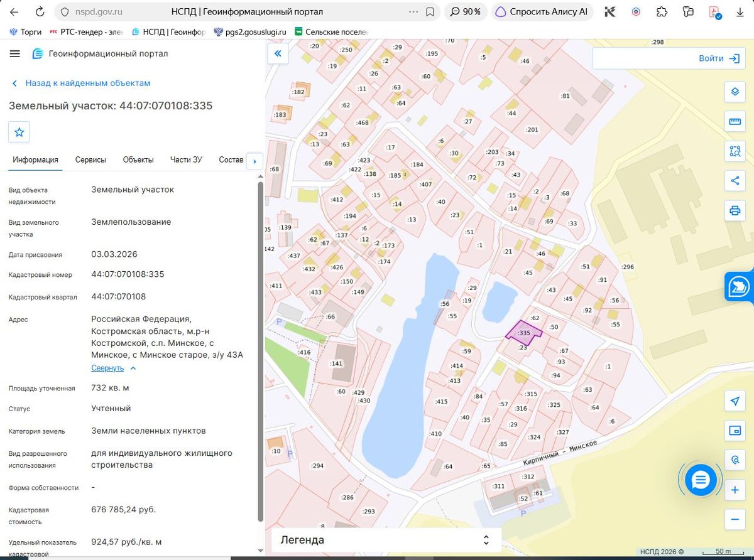The image size is (754, 560).
Task: Add the land plot to favorites star
Action: pos(19,132)
